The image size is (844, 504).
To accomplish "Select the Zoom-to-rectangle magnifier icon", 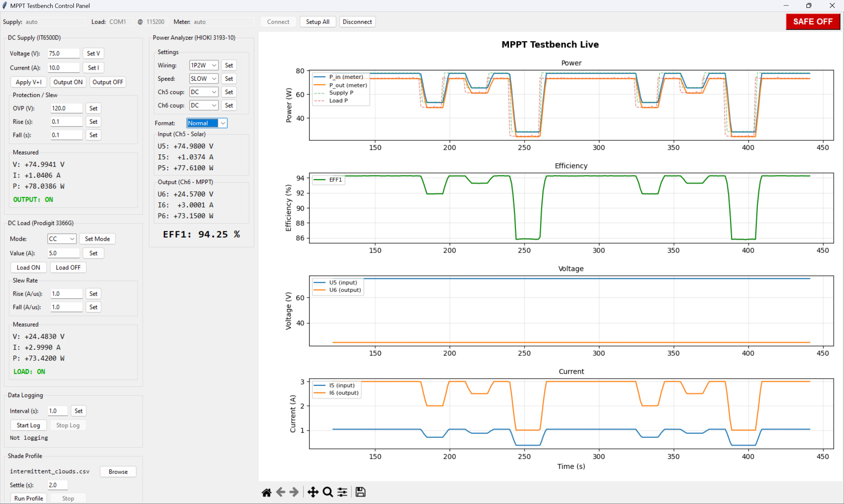I will (x=327, y=492).
